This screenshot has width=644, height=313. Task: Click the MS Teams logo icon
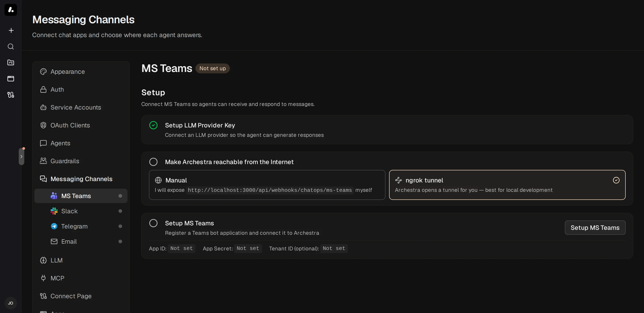(x=54, y=196)
